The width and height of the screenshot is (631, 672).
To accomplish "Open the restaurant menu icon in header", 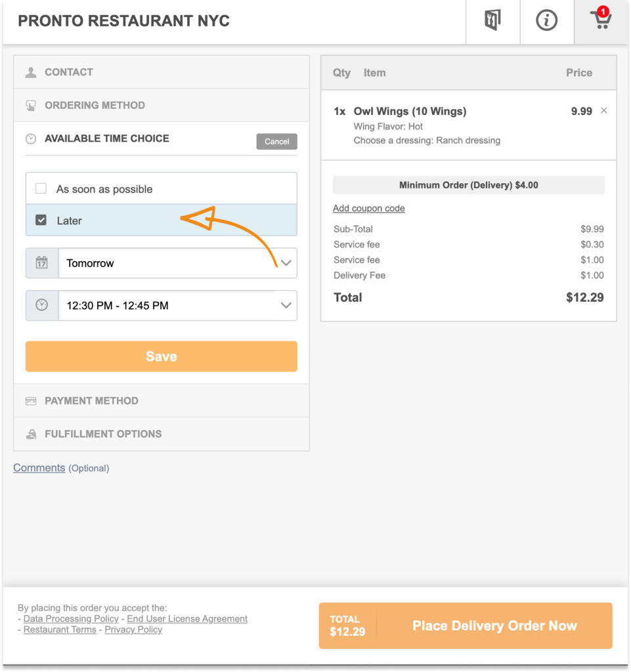I will (492, 21).
